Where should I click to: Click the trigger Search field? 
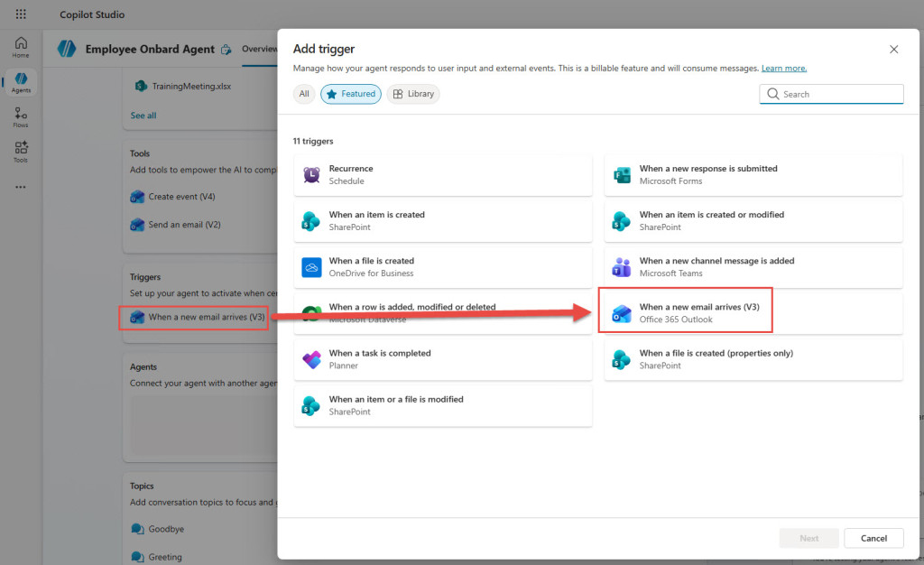(831, 94)
